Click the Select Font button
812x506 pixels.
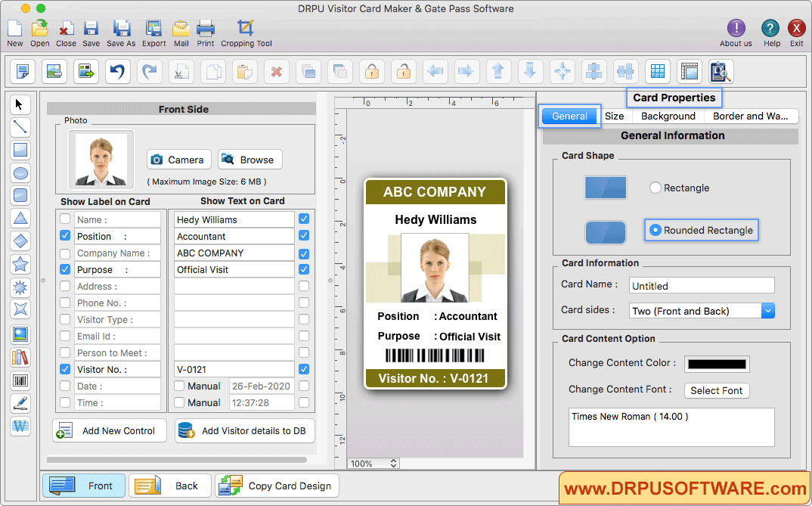coord(717,390)
